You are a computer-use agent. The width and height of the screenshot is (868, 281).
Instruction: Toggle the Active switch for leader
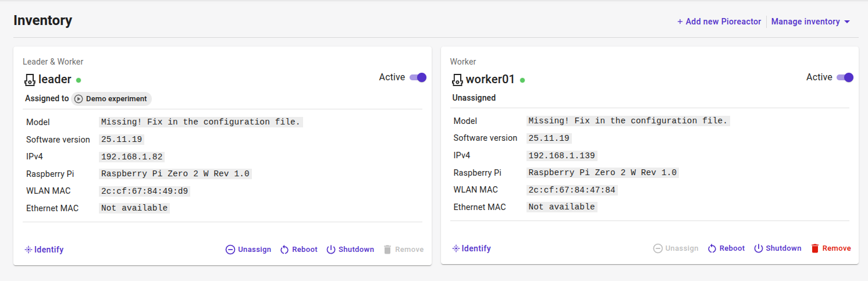[x=418, y=77]
